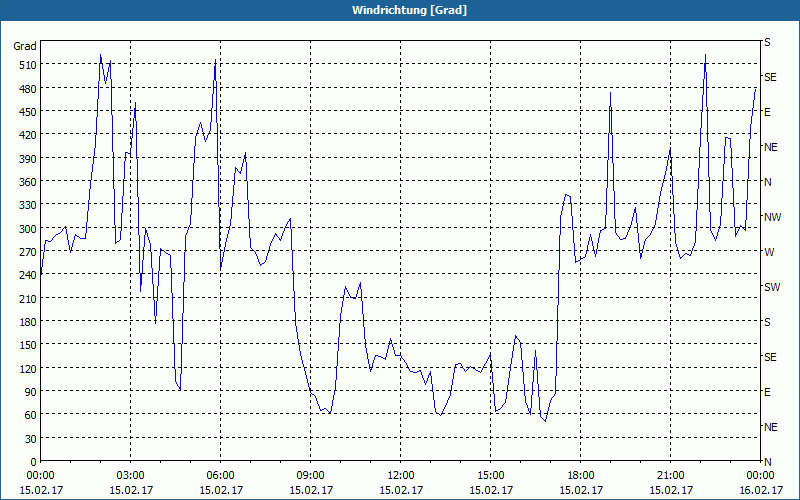Select compass label S level with 180
This screenshot has width=800, height=500.
click(x=767, y=322)
